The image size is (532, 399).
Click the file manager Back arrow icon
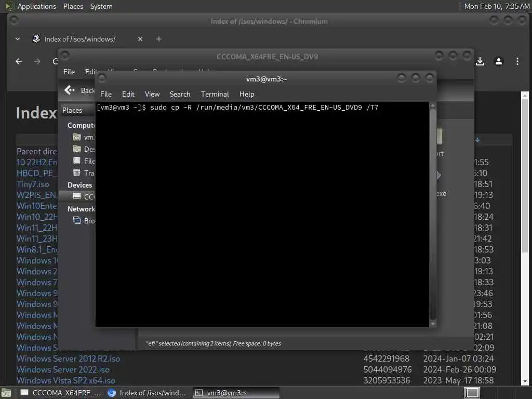pos(69,90)
